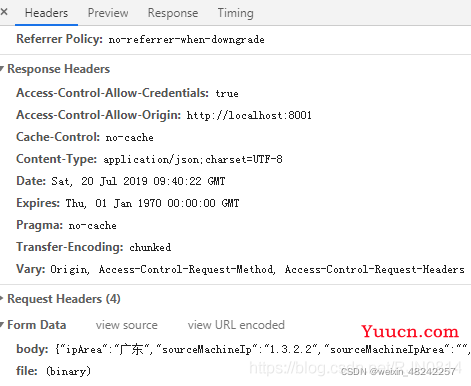Close the request details panel

click(x=4, y=12)
